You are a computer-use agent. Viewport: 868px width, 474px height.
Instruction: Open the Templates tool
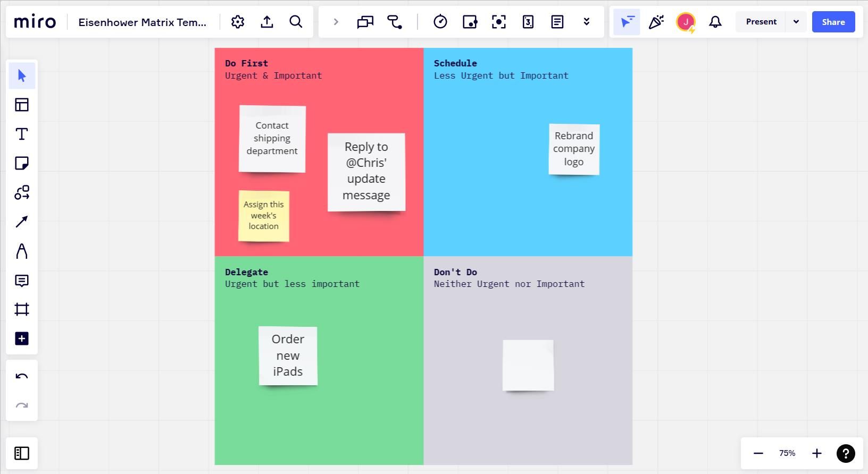coord(22,105)
